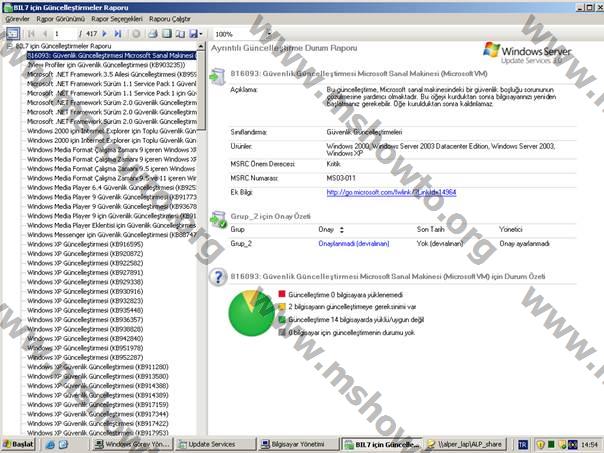The height and width of the screenshot is (453, 604).
Task: Go to the next report page
Action: click(104, 34)
